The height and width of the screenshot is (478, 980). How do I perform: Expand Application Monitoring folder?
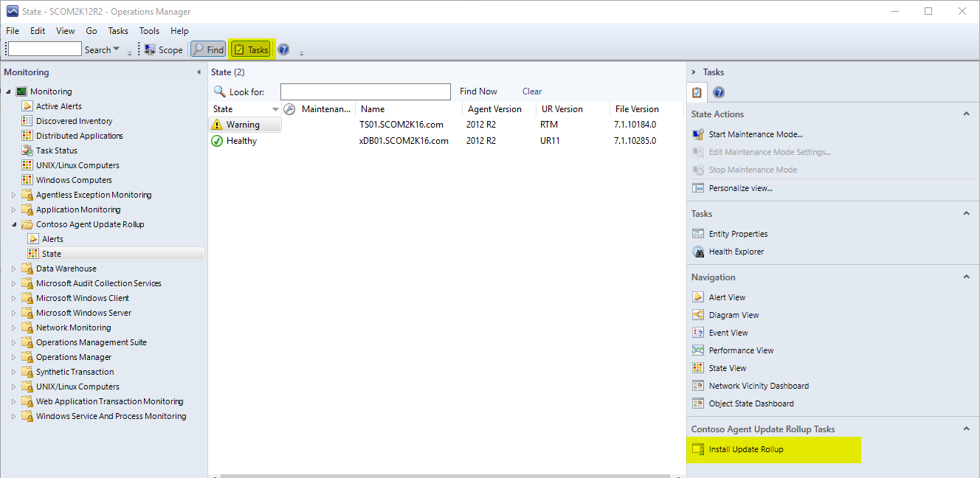tap(13, 209)
